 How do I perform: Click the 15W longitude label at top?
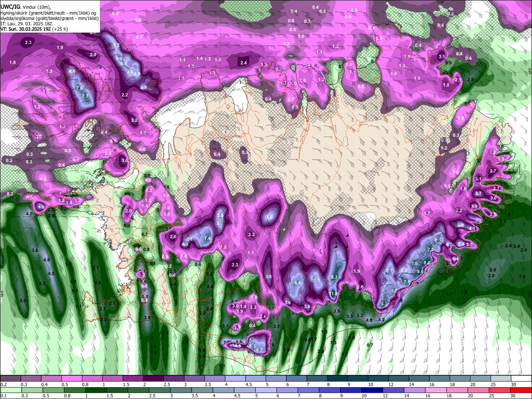(441, 2)
